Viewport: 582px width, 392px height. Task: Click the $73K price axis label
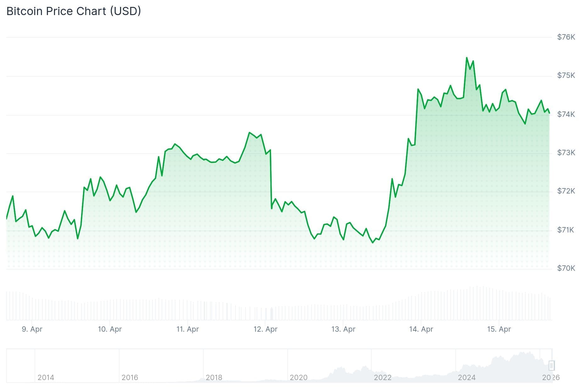click(x=566, y=153)
